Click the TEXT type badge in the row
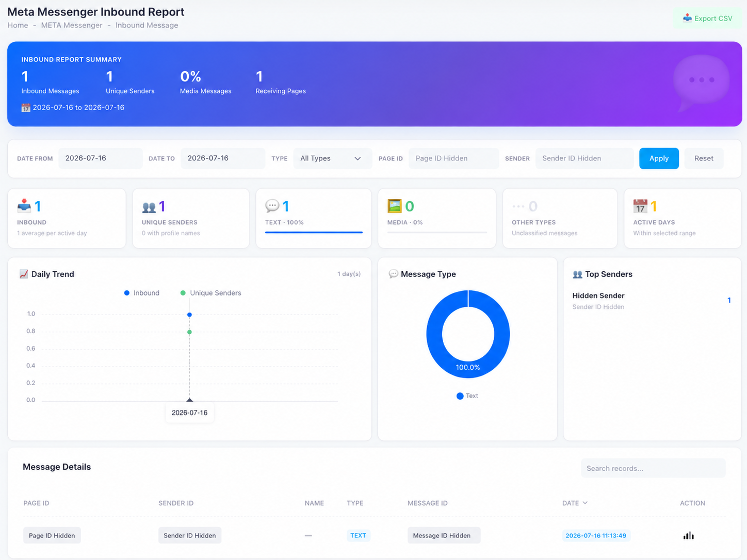This screenshot has height=560, width=747. coord(358,536)
